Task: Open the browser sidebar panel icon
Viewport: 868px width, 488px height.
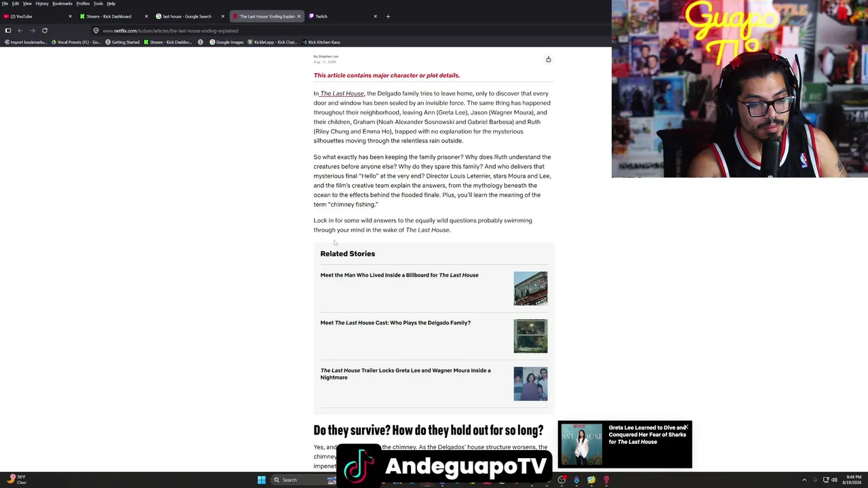Action: [x=8, y=30]
